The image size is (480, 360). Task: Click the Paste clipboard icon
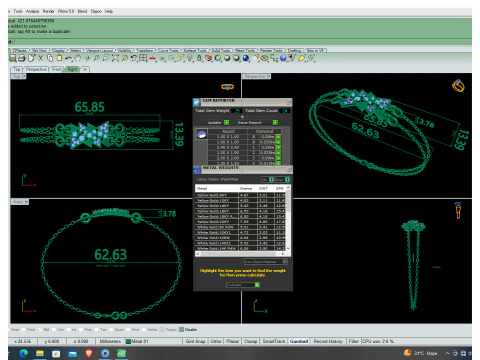pyautogui.click(x=59, y=58)
